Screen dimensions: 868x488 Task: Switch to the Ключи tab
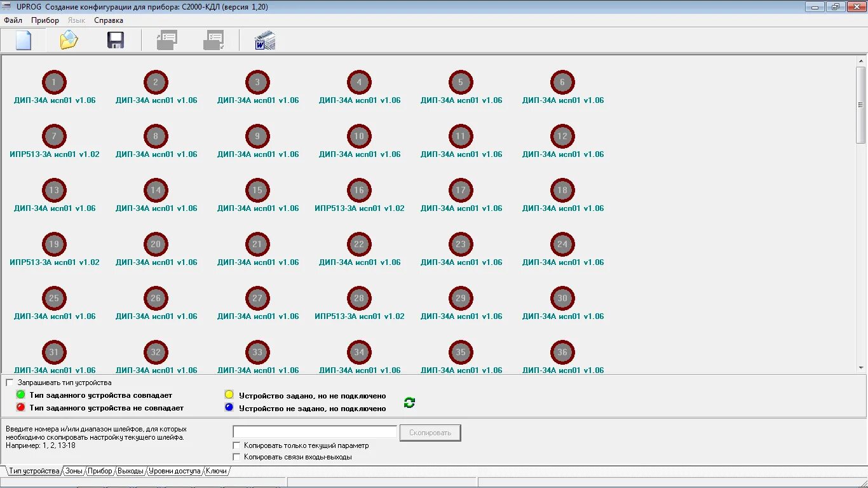tap(216, 471)
